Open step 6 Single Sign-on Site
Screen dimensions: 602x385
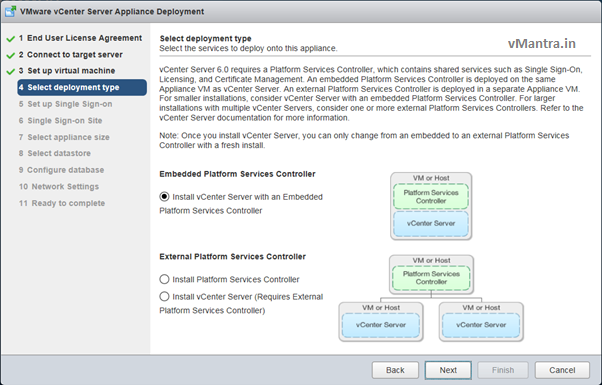click(61, 121)
